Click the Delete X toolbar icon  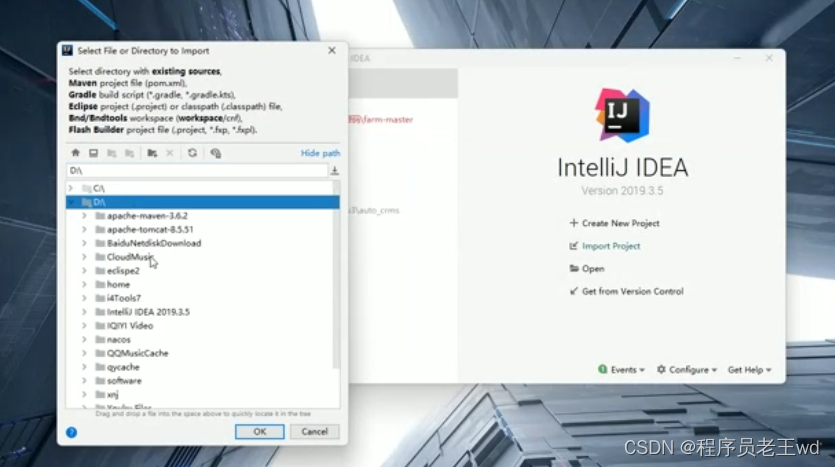tap(169, 153)
